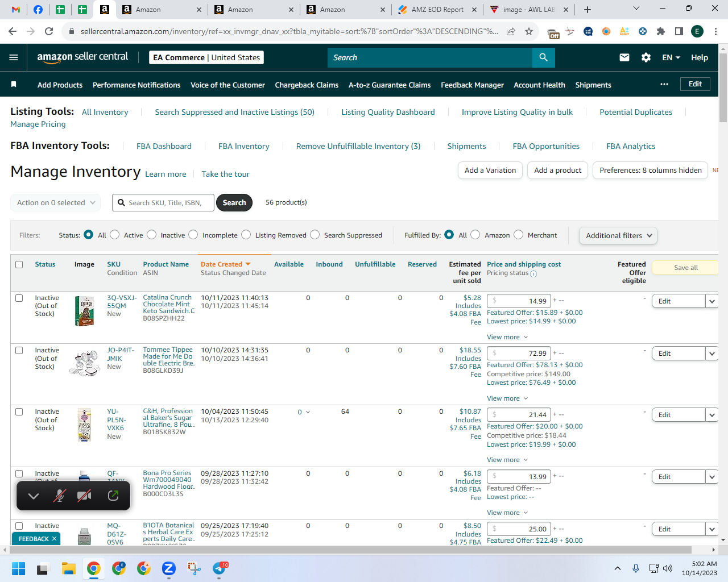Open the Chrome three-dot menu

click(715, 31)
